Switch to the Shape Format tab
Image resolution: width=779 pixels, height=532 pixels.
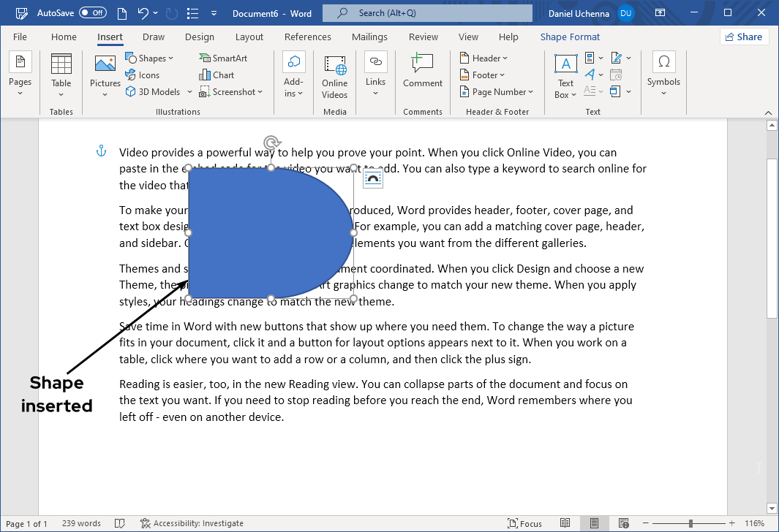(570, 37)
